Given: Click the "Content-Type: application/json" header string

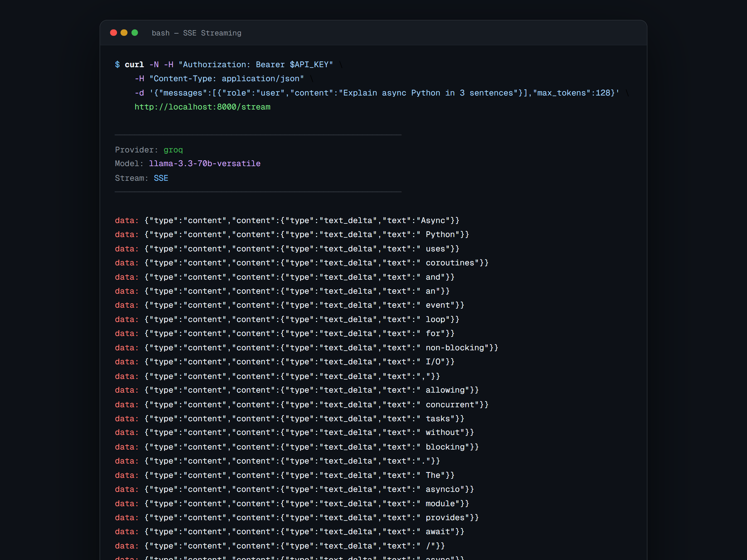Looking at the screenshot, I should click(227, 79).
